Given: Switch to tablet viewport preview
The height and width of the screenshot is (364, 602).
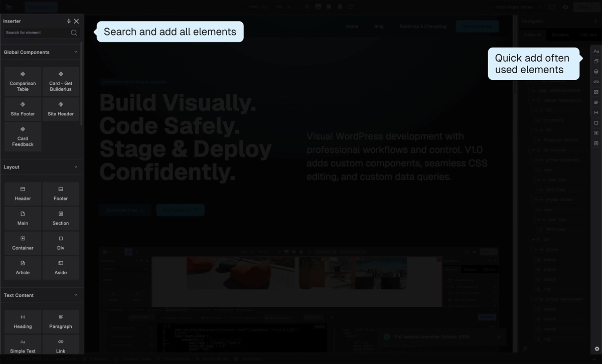Looking at the screenshot, I should (x=329, y=7).
